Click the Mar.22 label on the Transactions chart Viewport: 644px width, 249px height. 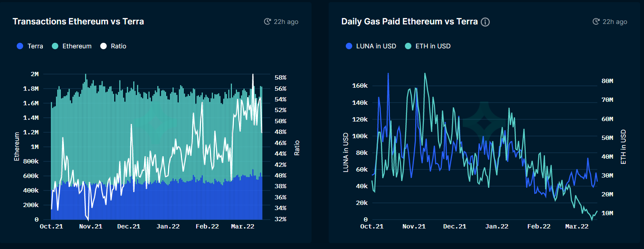[243, 226]
